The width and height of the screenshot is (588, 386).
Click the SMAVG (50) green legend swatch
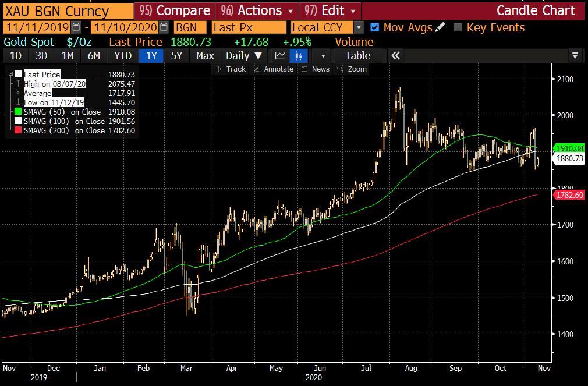click(x=18, y=112)
